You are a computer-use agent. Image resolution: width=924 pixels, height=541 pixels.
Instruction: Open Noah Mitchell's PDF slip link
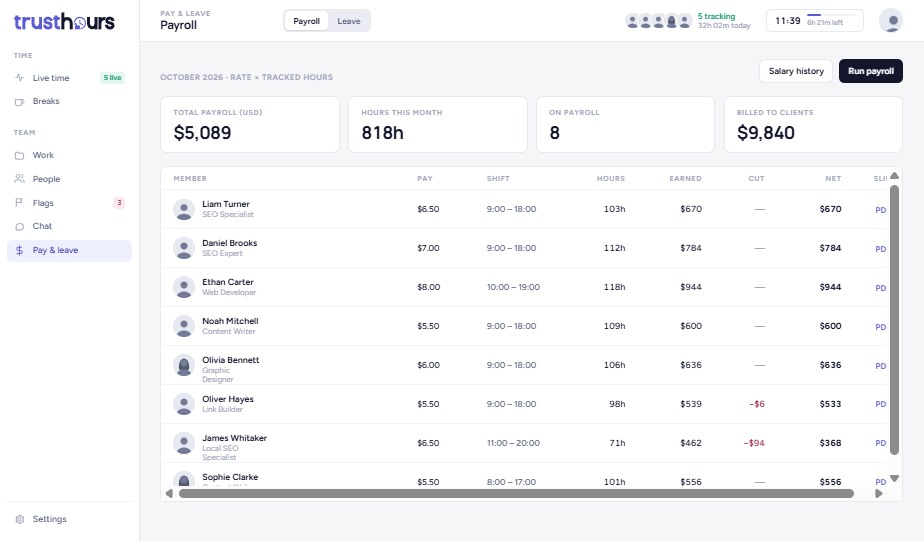[881, 326]
